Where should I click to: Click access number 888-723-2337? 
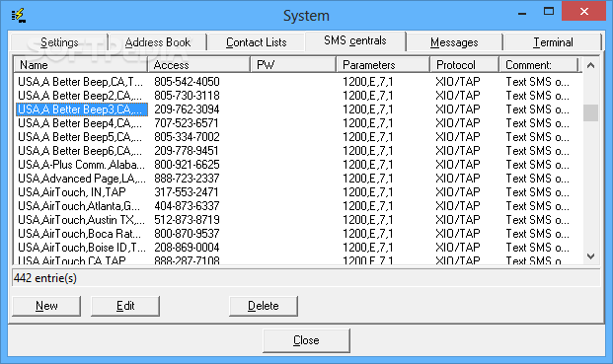[x=187, y=179]
